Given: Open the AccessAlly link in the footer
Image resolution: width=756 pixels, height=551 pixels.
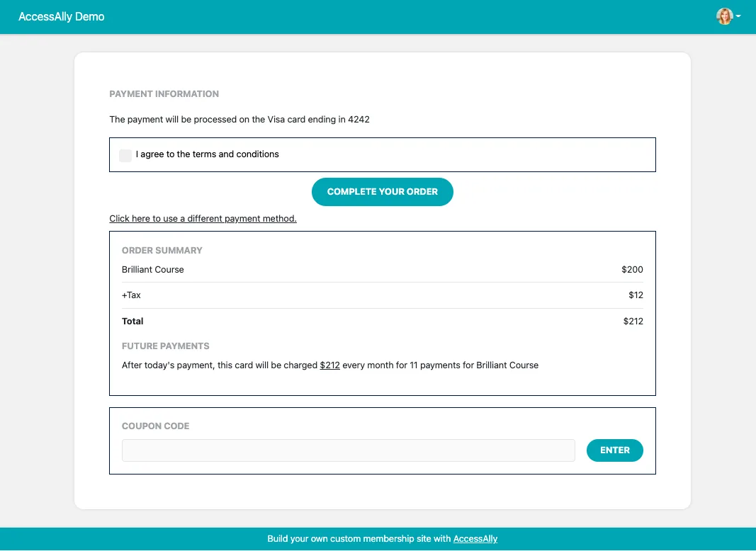Looking at the screenshot, I should click(475, 539).
